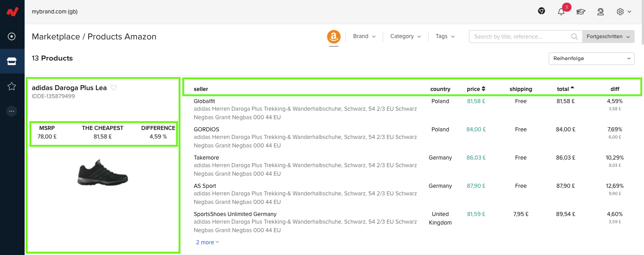The height and width of the screenshot is (255, 644).
Task: Click the search magnifier icon
Action: pyautogui.click(x=575, y=37)
